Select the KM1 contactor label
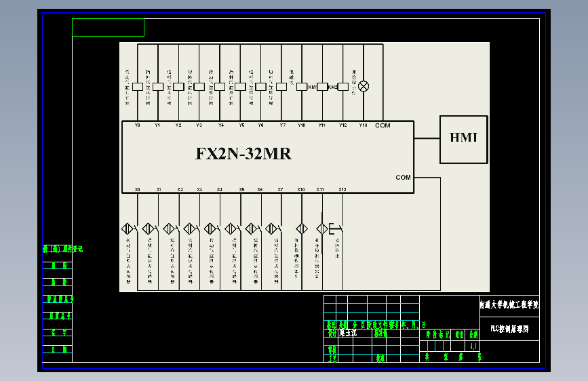 pos(313,87)
